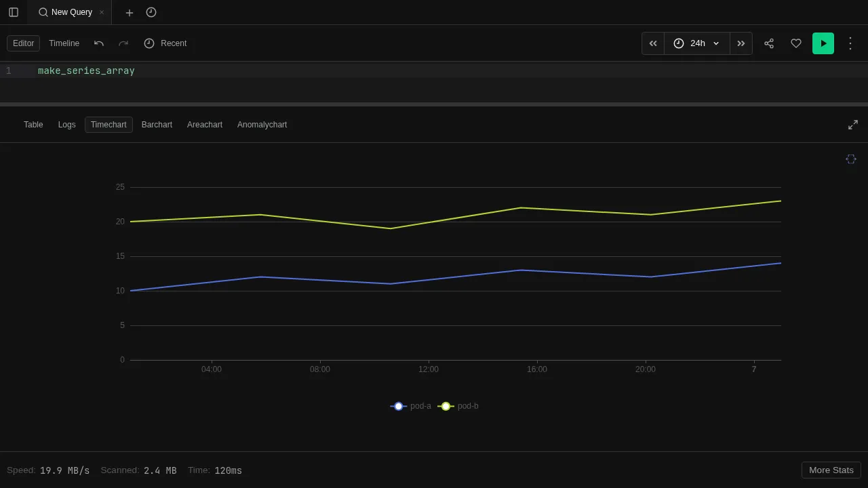Open the Recent queries list
The height and width of the screenshot is (488, 868).
[x=165, y=43]
